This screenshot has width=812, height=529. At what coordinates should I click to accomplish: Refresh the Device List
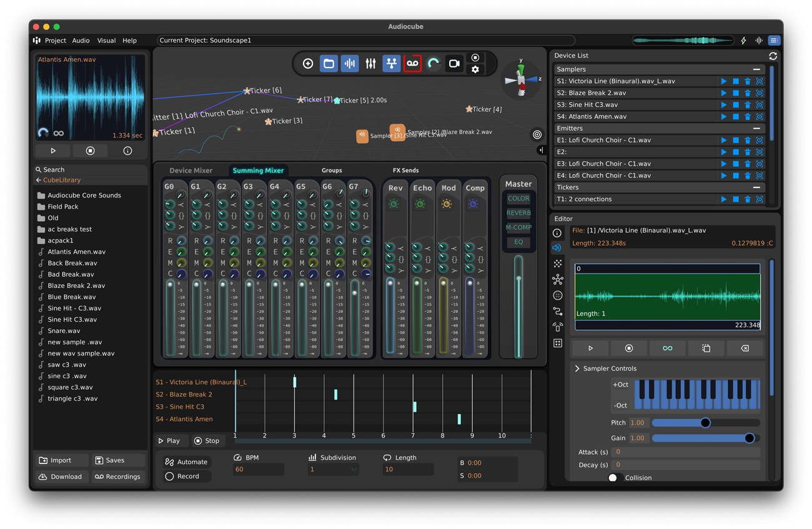[x=773, y=56]
